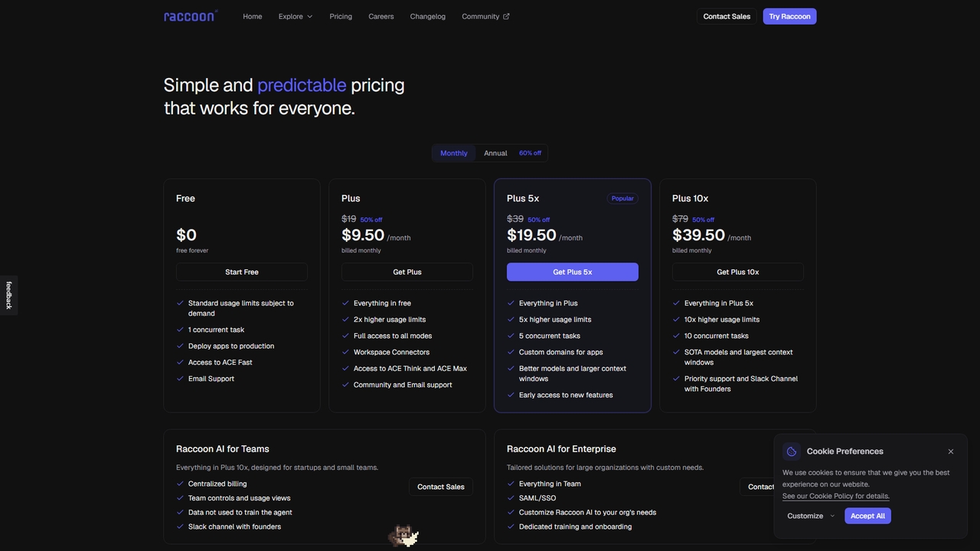Click checkmark beside 10 concurrent tasks
The image size is (980, 551).
point(676,336)
